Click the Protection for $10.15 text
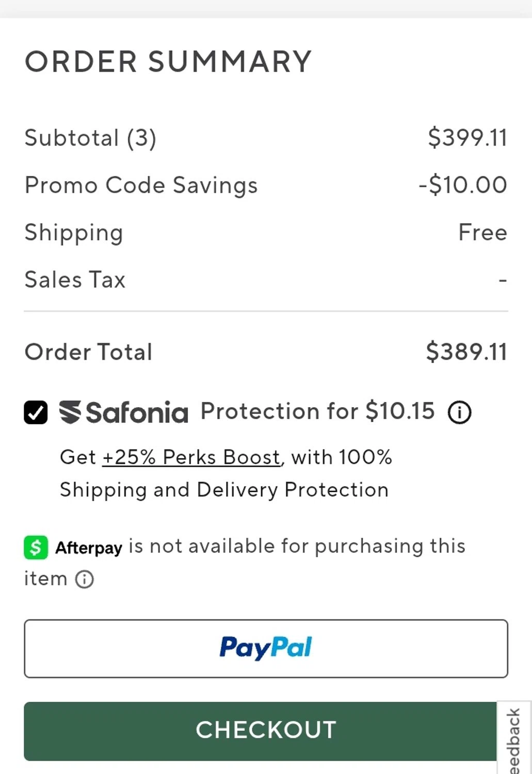Image resolution: width=532 pixels, height=774 pixels. pos(317,412)
